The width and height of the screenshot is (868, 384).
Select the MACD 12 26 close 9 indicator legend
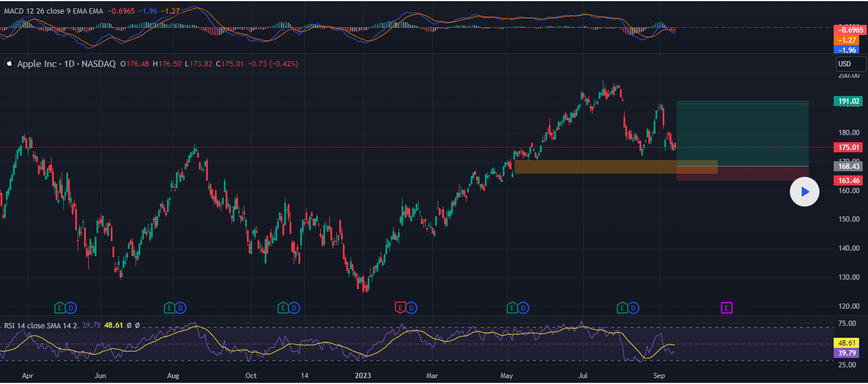tap(53, 12)
